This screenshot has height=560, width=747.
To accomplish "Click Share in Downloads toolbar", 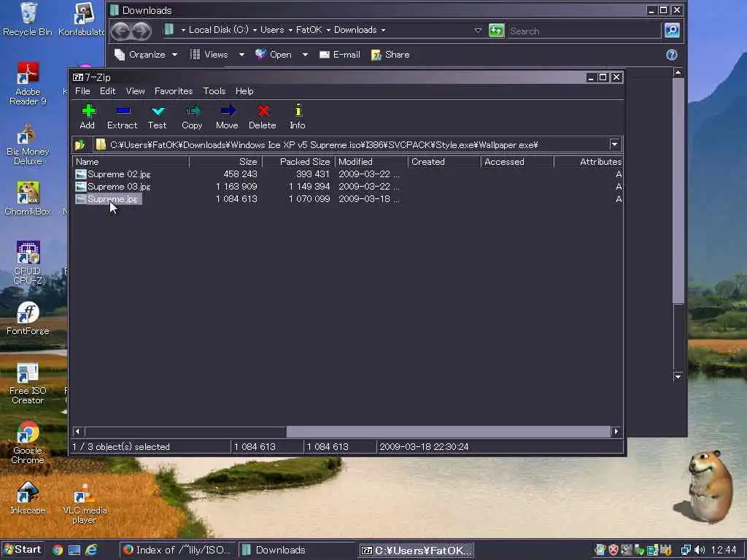I will pyautogui.click(x=390, y=55).
